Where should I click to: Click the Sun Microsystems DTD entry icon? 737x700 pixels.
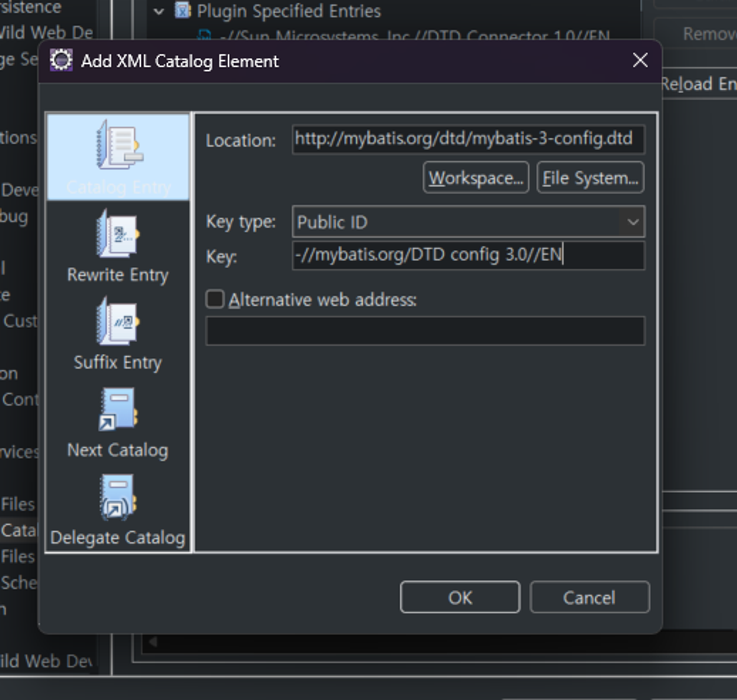click(205, 36)
